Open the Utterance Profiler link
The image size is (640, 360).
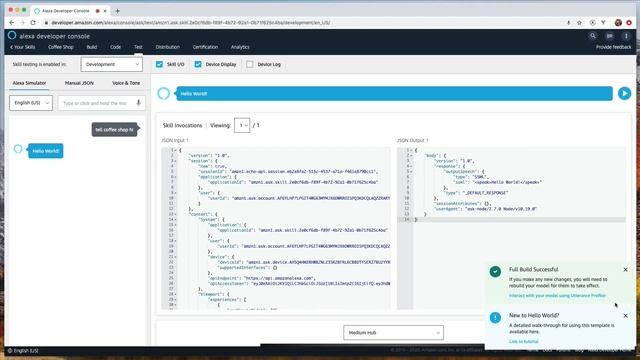pyautogui.click(x=557, y=296)
